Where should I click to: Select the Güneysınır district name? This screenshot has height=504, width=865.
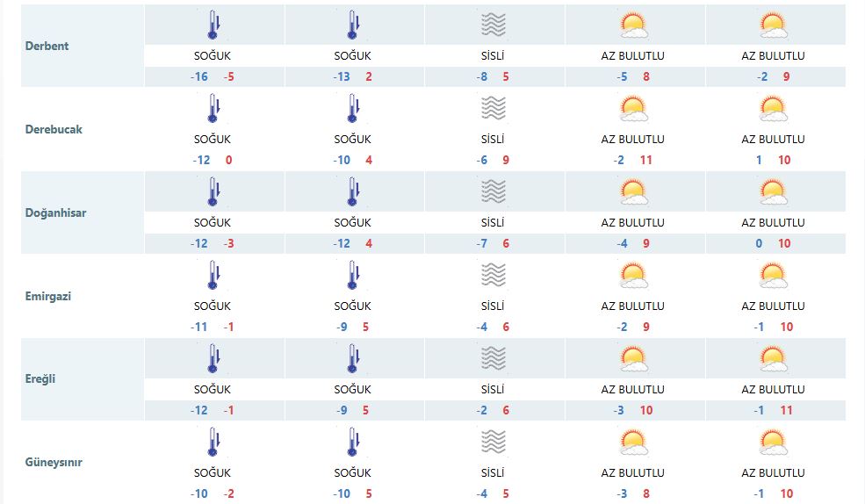(54, 463)
